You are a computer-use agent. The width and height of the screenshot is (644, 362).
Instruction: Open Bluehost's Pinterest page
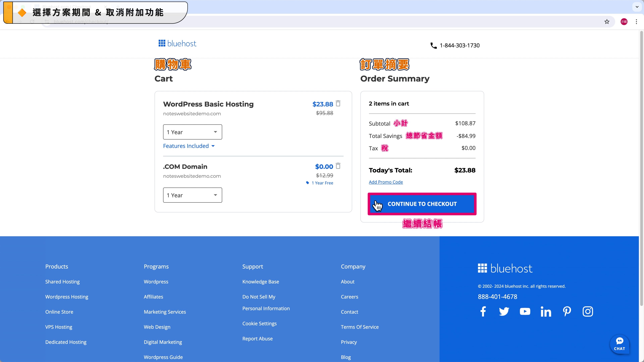pos(567,311)
